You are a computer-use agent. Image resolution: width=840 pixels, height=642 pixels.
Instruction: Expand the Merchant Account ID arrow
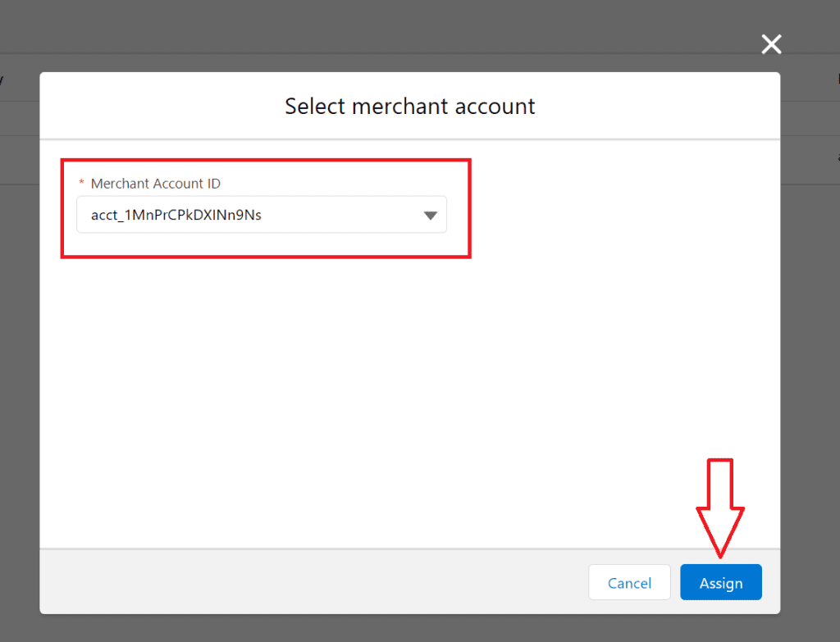[x=430, y=216]
